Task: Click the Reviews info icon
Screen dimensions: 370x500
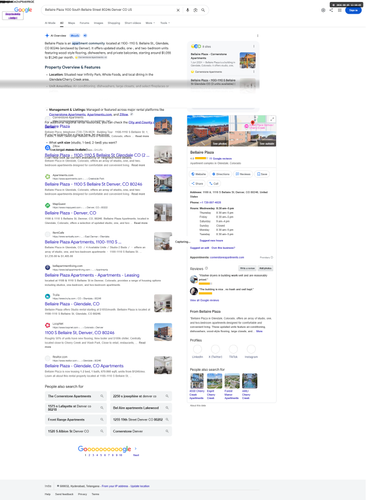Action: [x=207, y=268]
